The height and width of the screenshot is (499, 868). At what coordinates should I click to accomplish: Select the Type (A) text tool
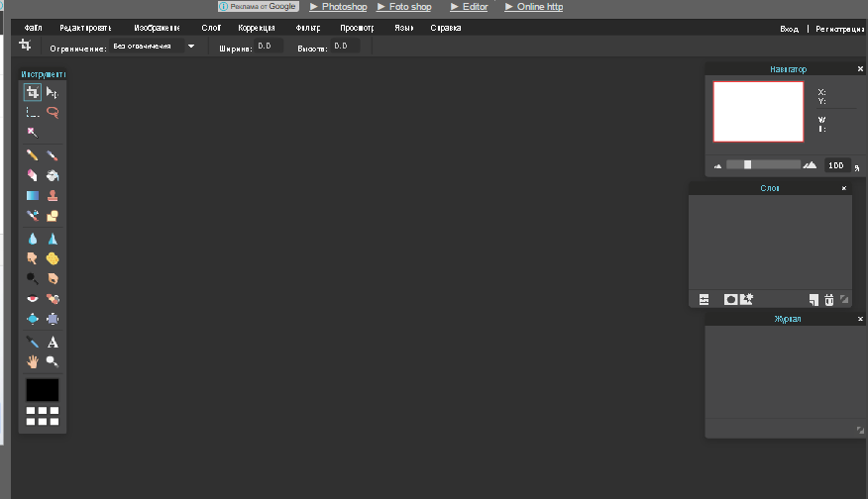pos(53,343)
